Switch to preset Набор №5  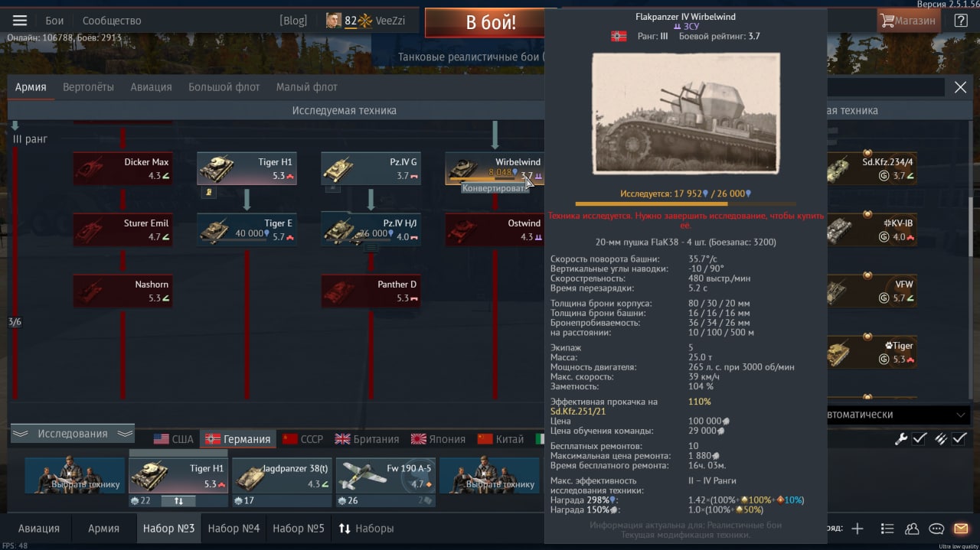tap(299, 529)
